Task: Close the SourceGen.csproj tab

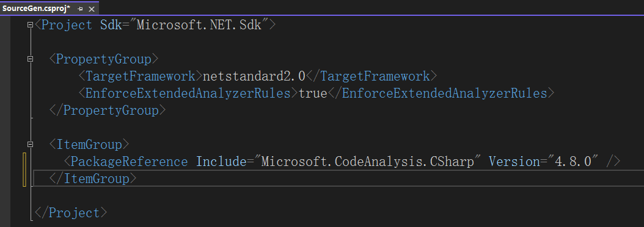Action: pos(91,9)
